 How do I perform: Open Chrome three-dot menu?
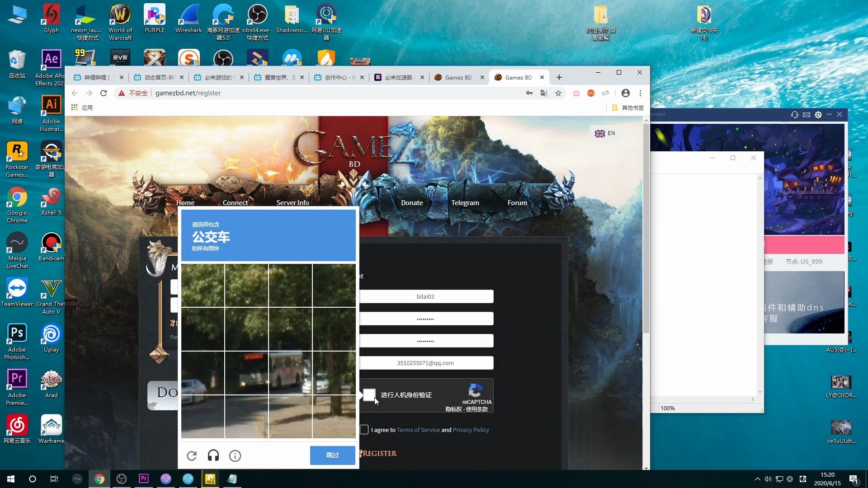tap(640, 93)
